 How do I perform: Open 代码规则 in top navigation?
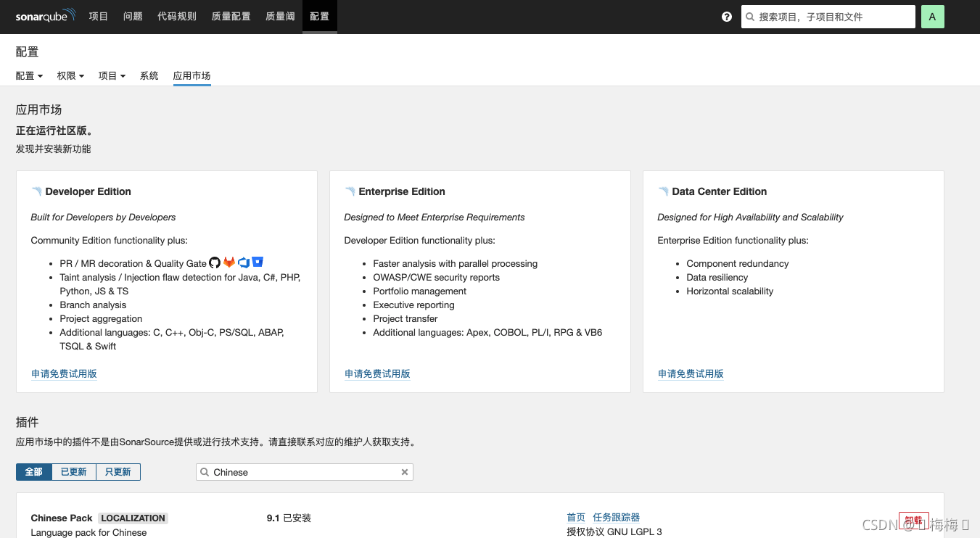click(x=177, y=16)
